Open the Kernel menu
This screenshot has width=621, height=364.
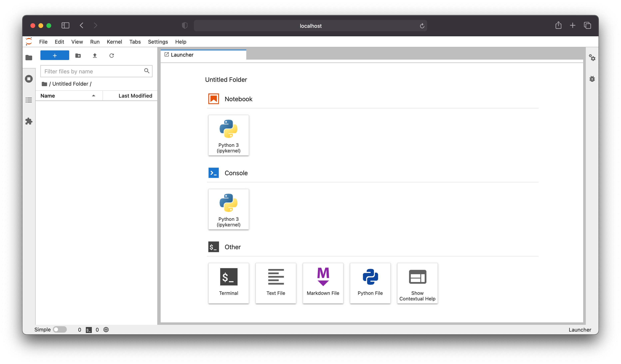coord(114,42)
